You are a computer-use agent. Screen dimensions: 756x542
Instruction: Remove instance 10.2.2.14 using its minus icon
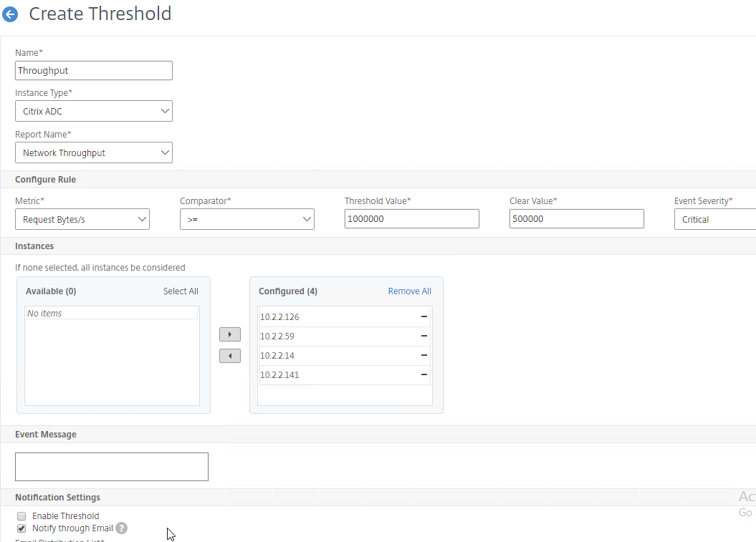point(424,355)
